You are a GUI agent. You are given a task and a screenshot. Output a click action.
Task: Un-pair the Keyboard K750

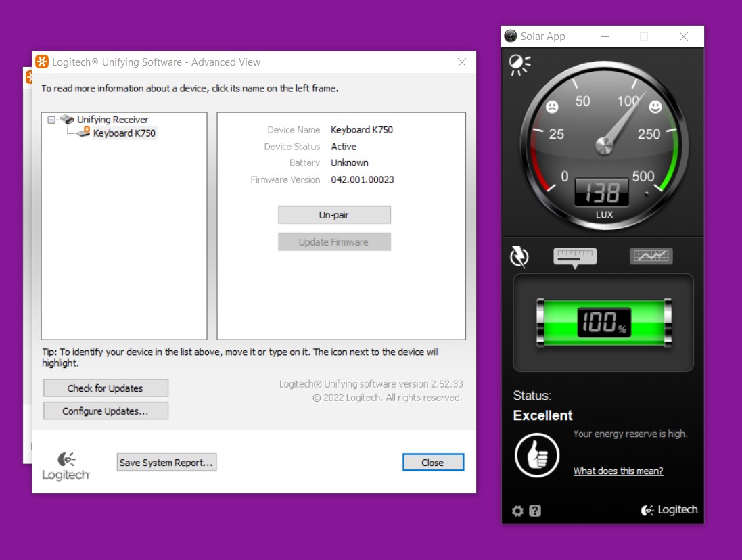click(334, 215)
